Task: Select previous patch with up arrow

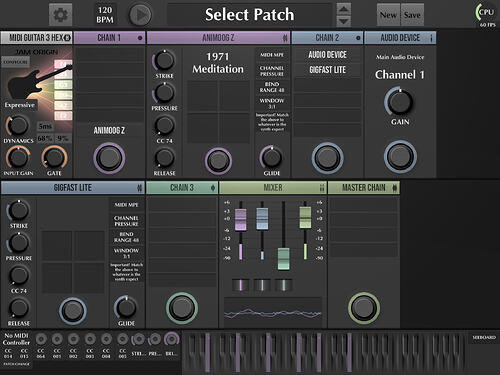Action: (343, 9)
